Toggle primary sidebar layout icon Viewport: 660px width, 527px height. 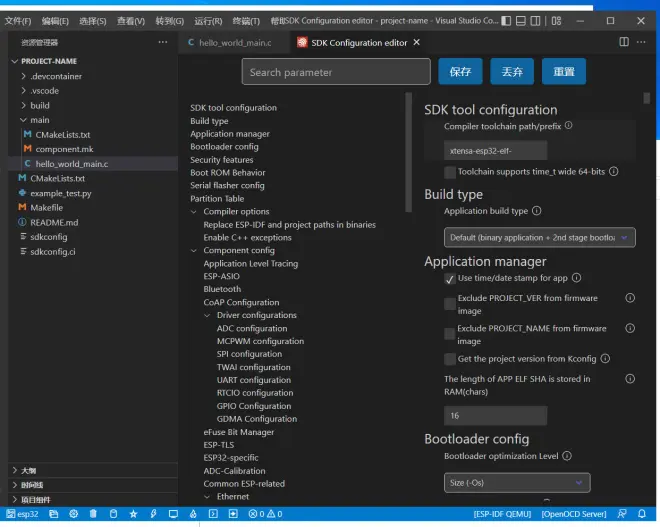(x=506, y=21)
